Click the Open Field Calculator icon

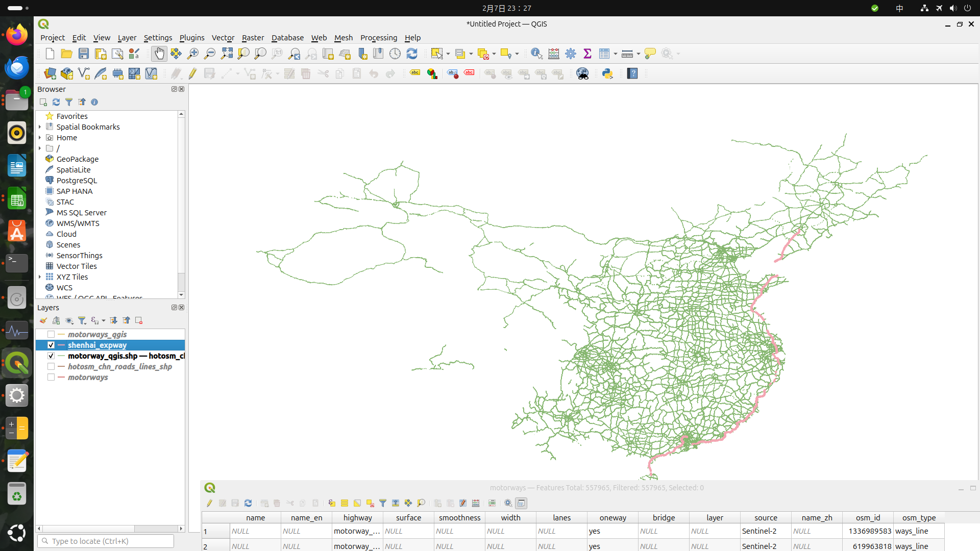(x=554, y=54)
